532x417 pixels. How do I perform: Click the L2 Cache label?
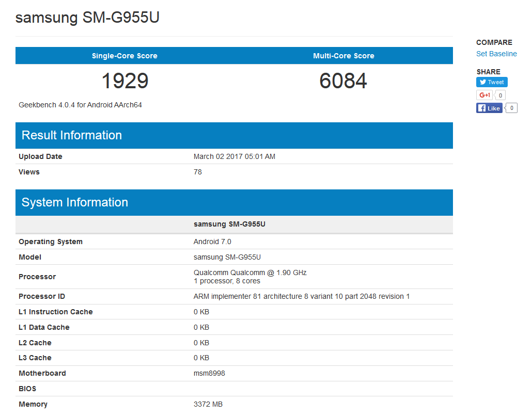(35, 343)
